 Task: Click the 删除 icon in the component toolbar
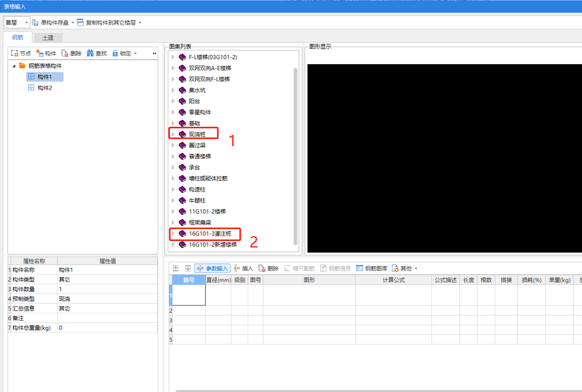pyautogui.click(x=65, y=53)
